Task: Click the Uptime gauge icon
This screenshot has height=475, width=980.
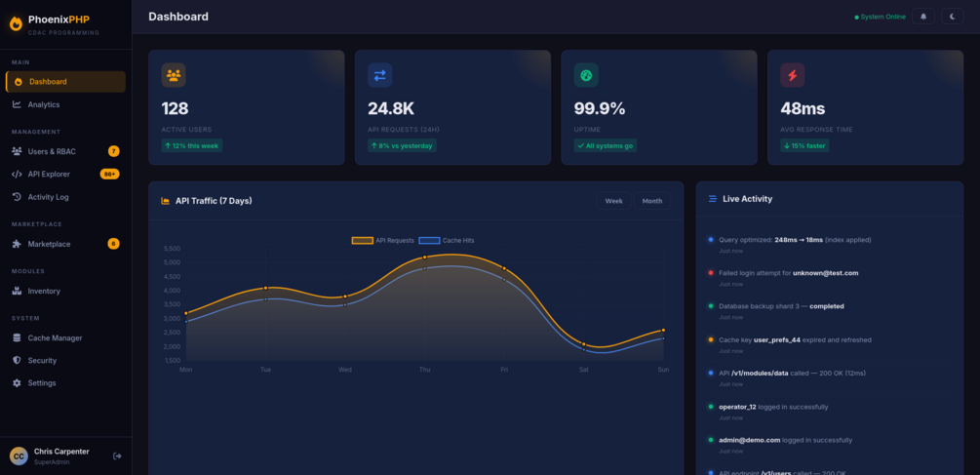Action: (x=586, y=75)
